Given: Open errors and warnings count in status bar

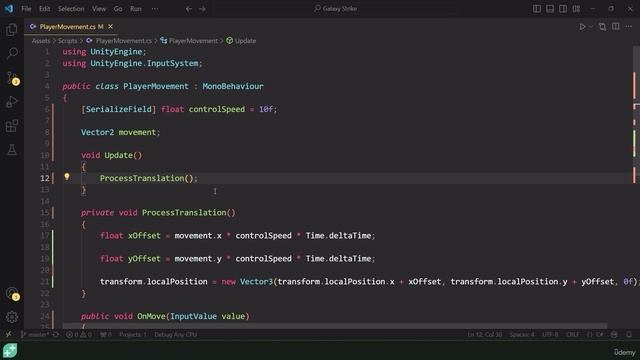Looking at the screenshot, I should pyautogui.click(x=79, y=335).
